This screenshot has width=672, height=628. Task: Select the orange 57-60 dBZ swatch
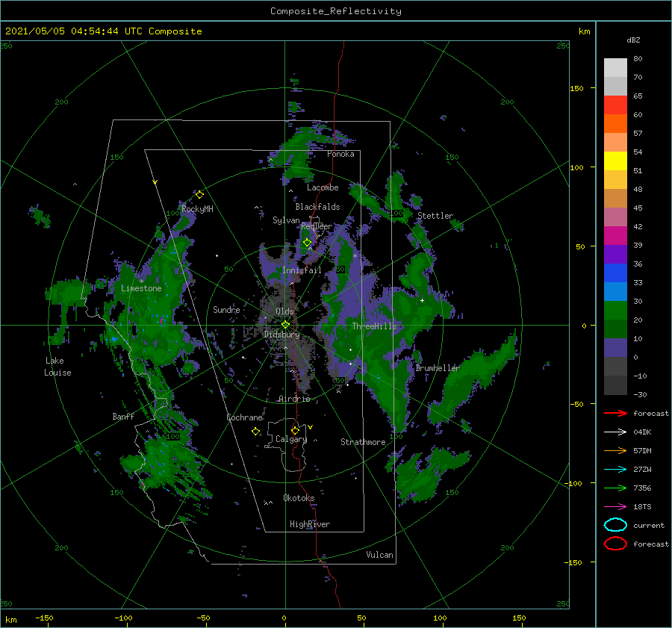coord(615,124)
